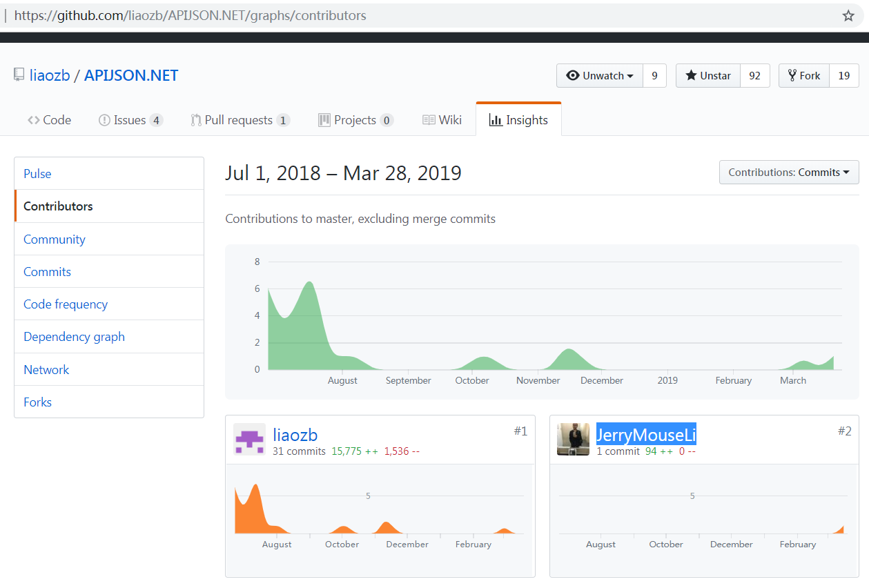Viewport: 869px width, 588px height.
Task: Click 'Contributions to master, excluding merge commits' text
Action: 360,219
